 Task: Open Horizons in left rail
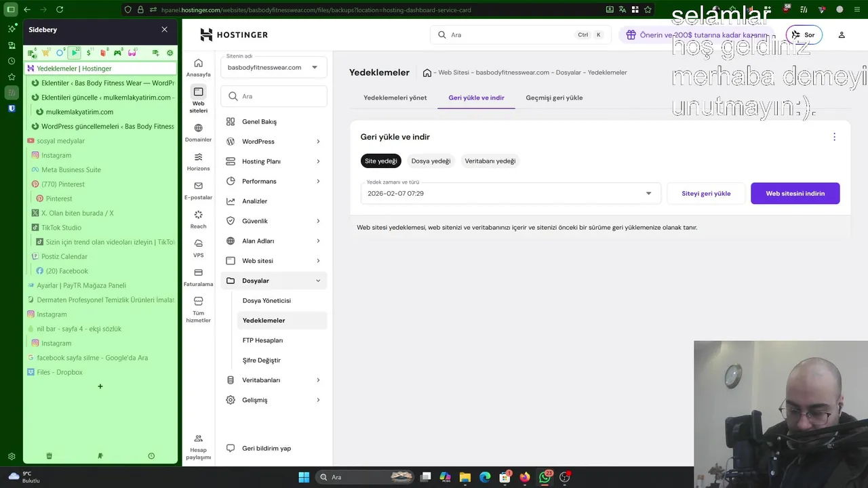pyautogui.click(x=198, y=161)
